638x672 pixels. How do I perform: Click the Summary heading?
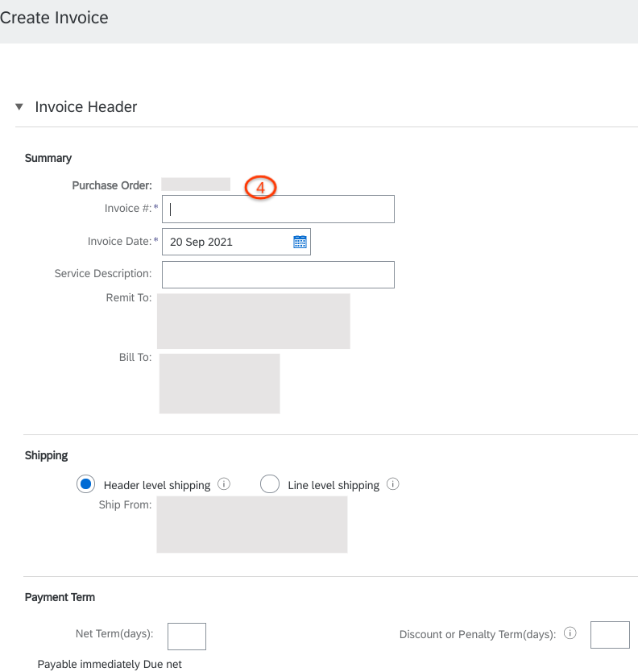pyautogui.click(x=48, y=158)
